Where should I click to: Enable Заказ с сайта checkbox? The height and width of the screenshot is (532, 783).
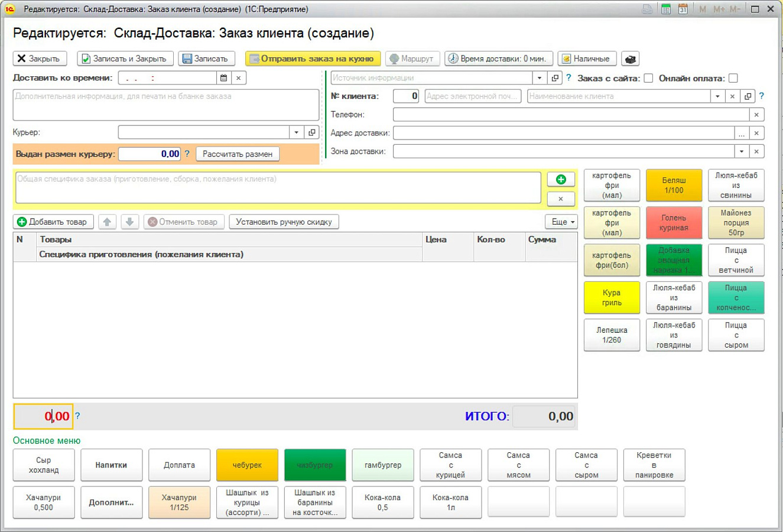(x=648, y=78)
